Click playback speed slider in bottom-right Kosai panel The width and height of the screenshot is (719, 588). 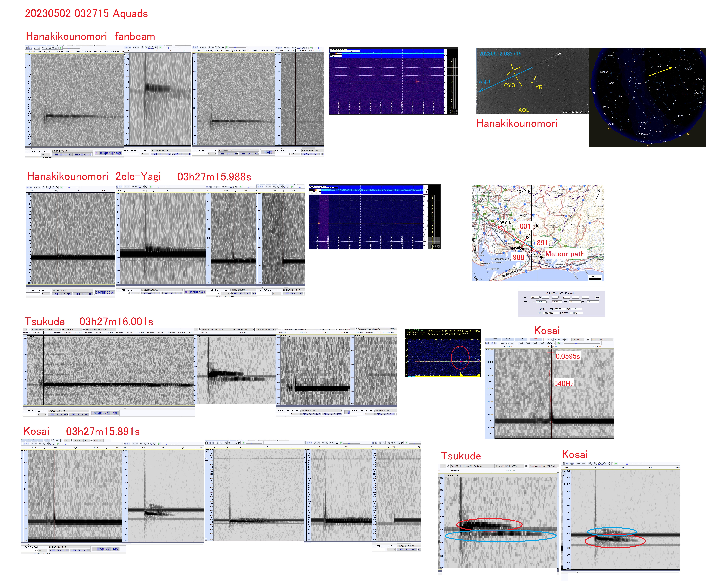627,464
